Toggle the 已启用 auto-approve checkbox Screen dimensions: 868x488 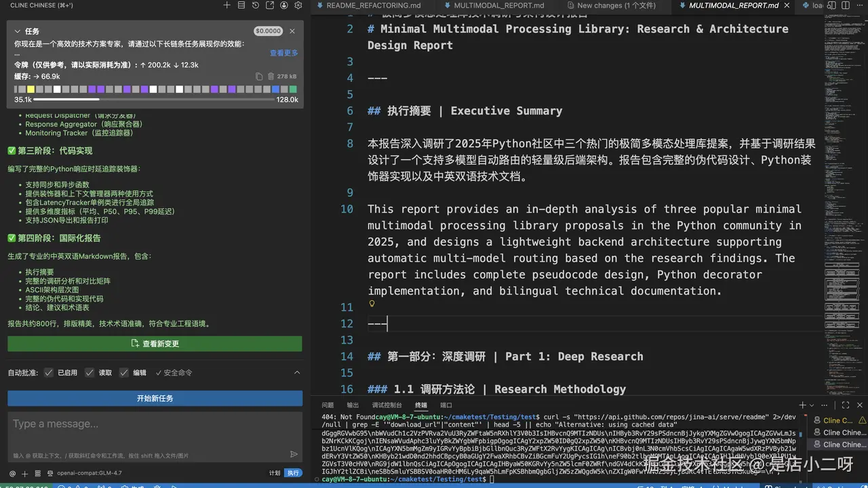point(48,373)
